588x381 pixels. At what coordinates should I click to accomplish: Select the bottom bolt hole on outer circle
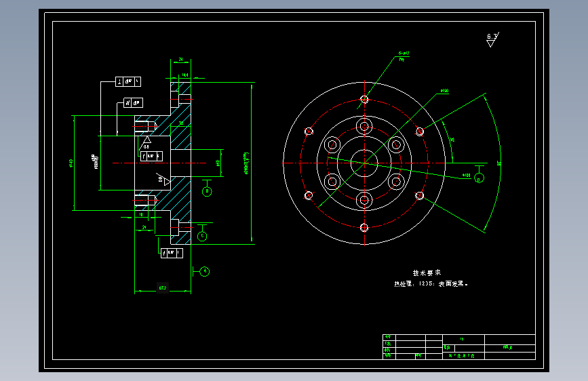tap(364, 227)
